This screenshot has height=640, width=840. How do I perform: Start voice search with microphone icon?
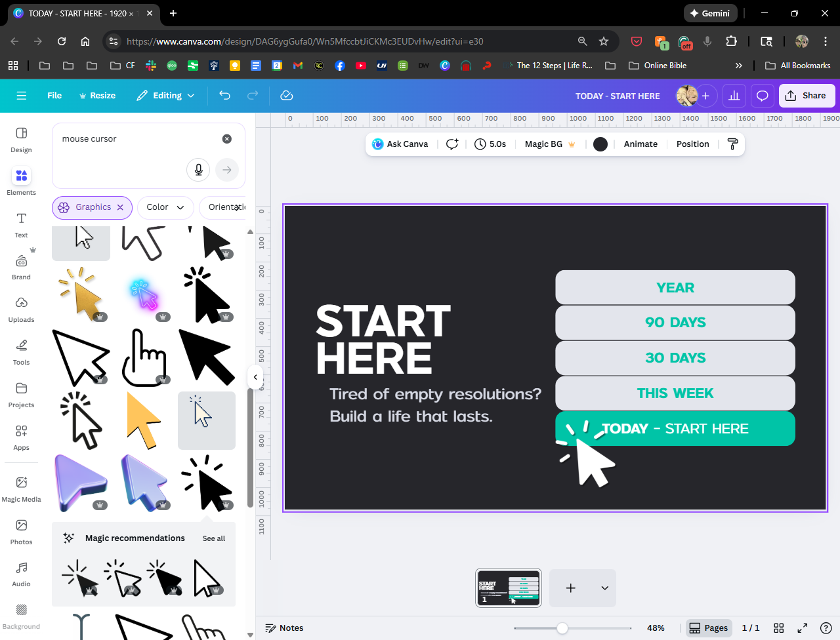(x=198, y=170)
